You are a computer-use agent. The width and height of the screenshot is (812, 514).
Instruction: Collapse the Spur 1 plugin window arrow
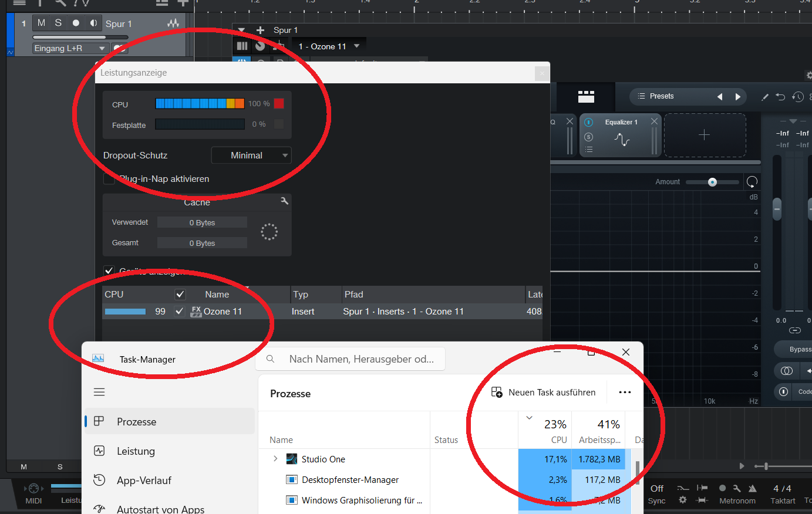click(x=241, y=30)
